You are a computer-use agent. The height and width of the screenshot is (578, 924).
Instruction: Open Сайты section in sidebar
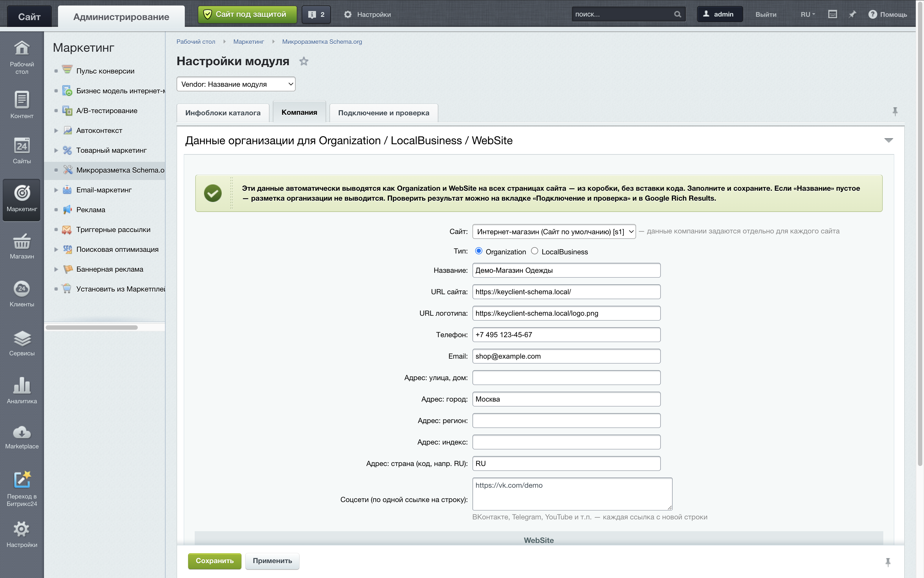[22, 150]
